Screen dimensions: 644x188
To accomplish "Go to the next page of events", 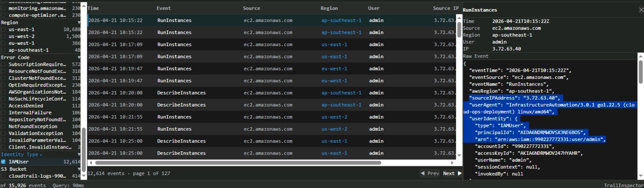I will (452, 174).
